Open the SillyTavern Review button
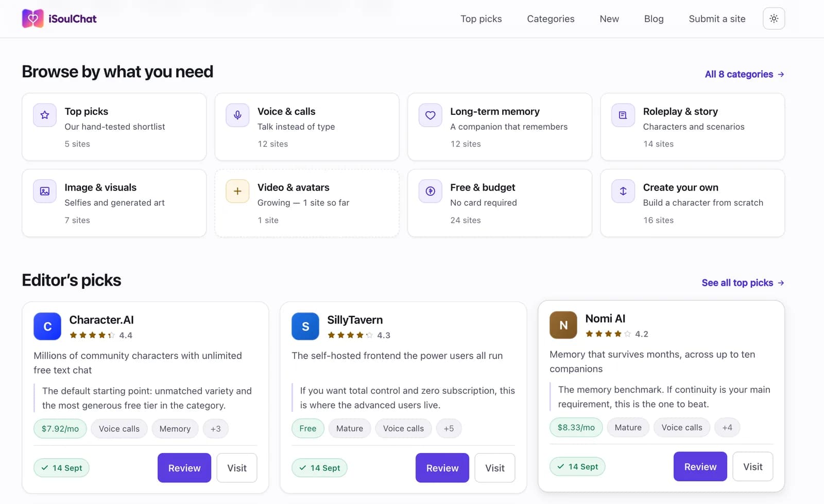The width and height of the screenshot is (824, 504). point(442,468)
